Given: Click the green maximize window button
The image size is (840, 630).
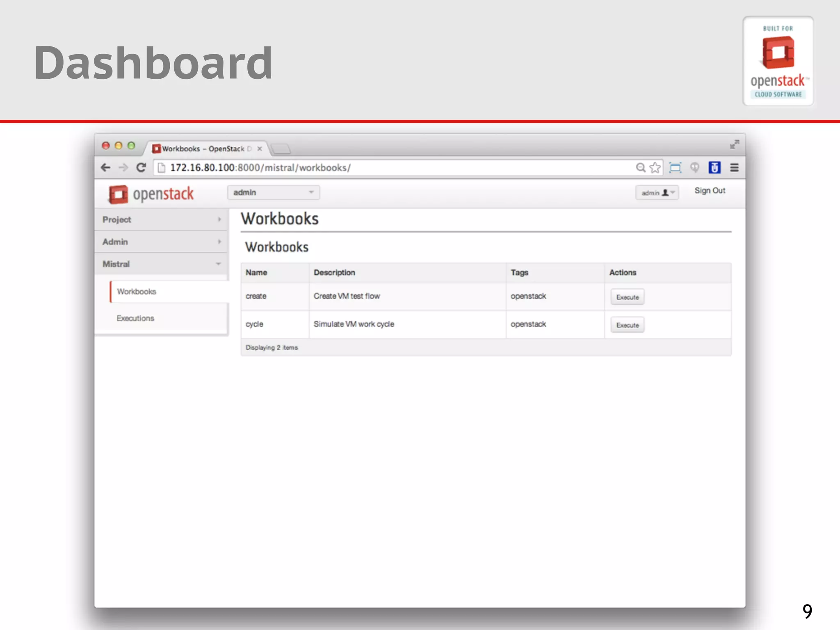Looking at the screenshot, I should (131, 146).
